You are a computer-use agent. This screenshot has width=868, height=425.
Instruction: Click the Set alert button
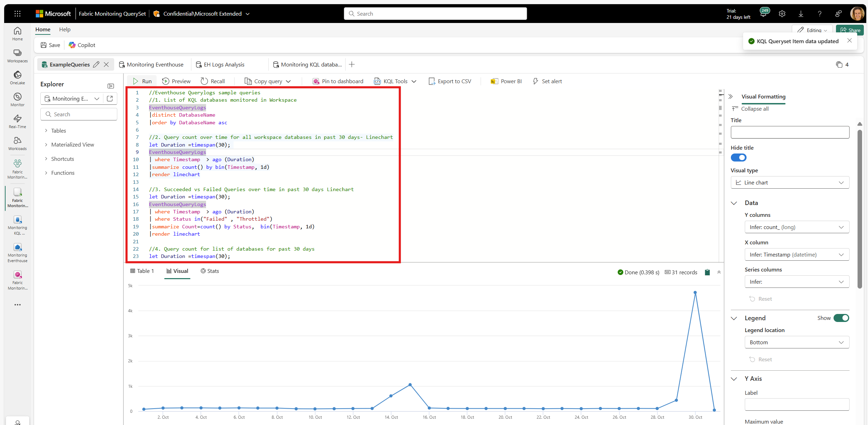[547, 81]
